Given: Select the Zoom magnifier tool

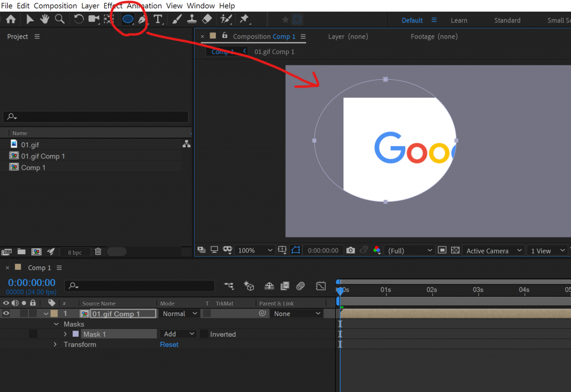Looking at the screenshot, I should 60,20.
